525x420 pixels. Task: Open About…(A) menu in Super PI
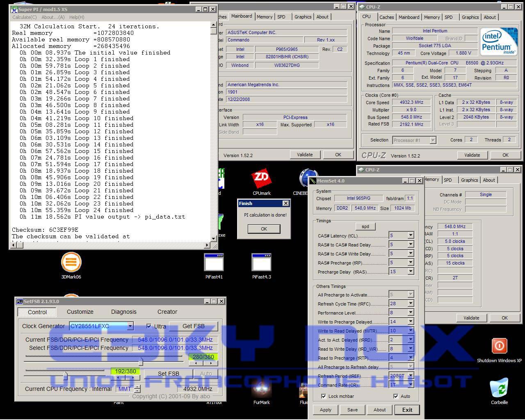point(53,17)
